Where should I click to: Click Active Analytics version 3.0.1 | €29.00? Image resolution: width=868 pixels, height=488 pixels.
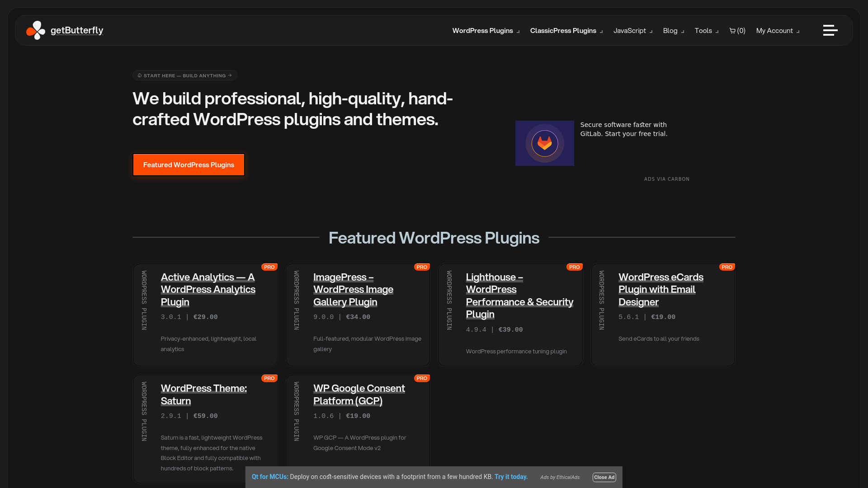pyautogui.click(x=189, y=317)
